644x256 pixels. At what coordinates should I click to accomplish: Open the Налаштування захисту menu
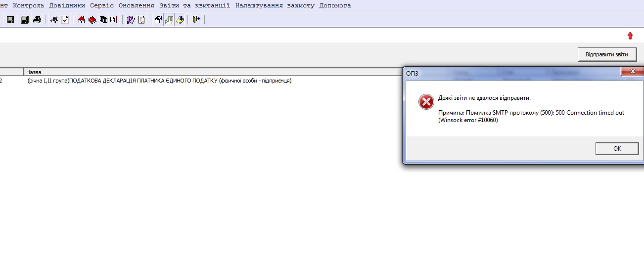coord(275,5)
